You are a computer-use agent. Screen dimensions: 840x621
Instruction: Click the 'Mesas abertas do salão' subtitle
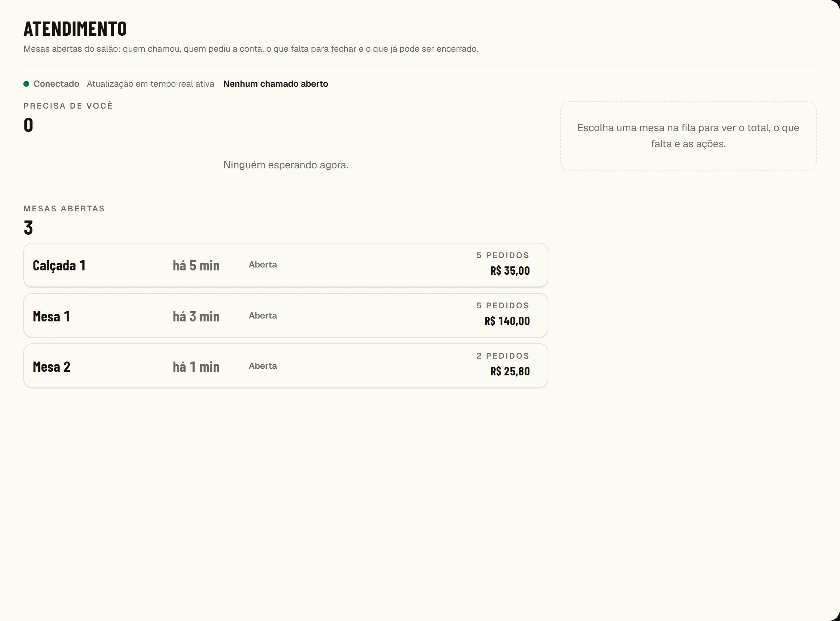251,49
